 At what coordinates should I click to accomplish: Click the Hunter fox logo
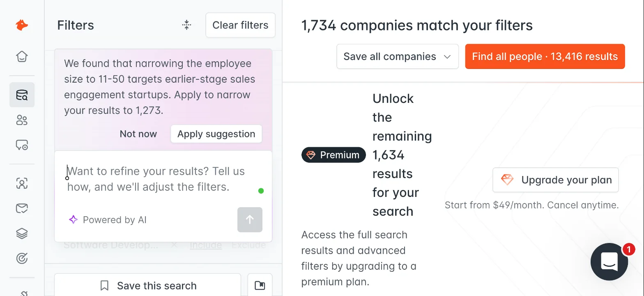coord(22,25)
